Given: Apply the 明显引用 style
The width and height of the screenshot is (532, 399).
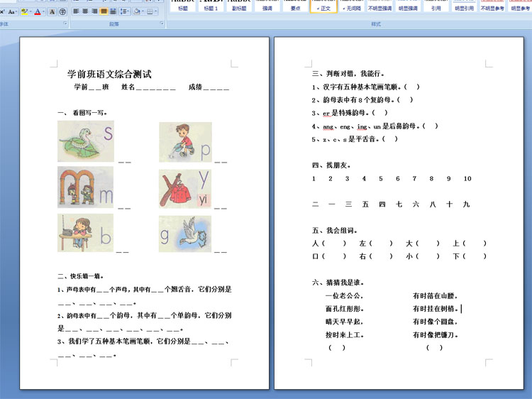Looking at the screenshot, I should [x=464, y=6].
